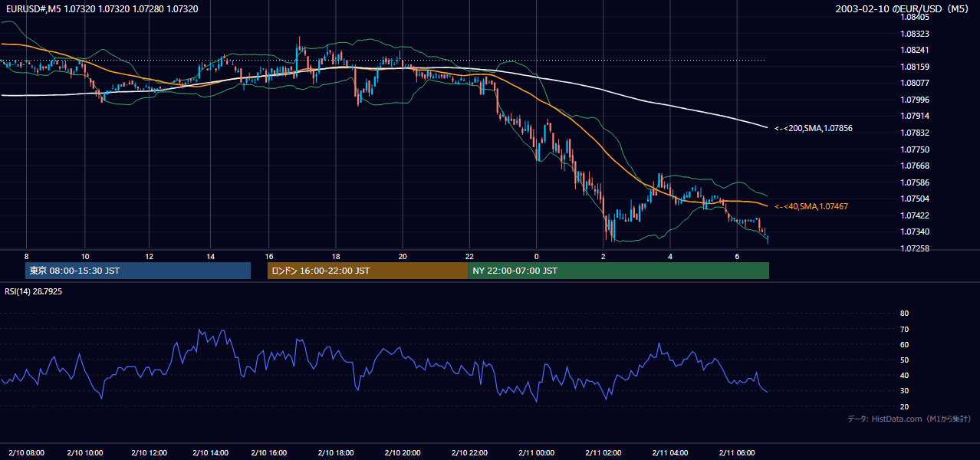Image resolution: width=980 pixels, height=460 pixels.
Task: Click RSI axis level 50
Action: tap(904, 360)
